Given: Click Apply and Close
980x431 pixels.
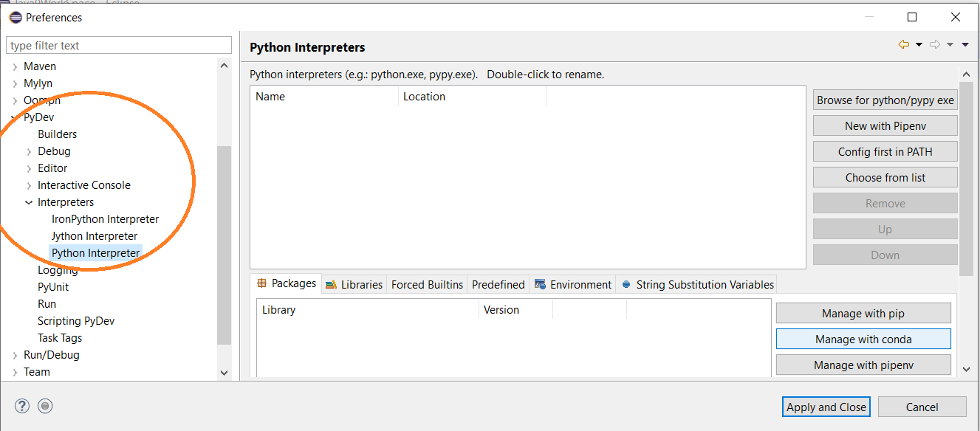Looking at the screenshot, I should coord(826,407).
